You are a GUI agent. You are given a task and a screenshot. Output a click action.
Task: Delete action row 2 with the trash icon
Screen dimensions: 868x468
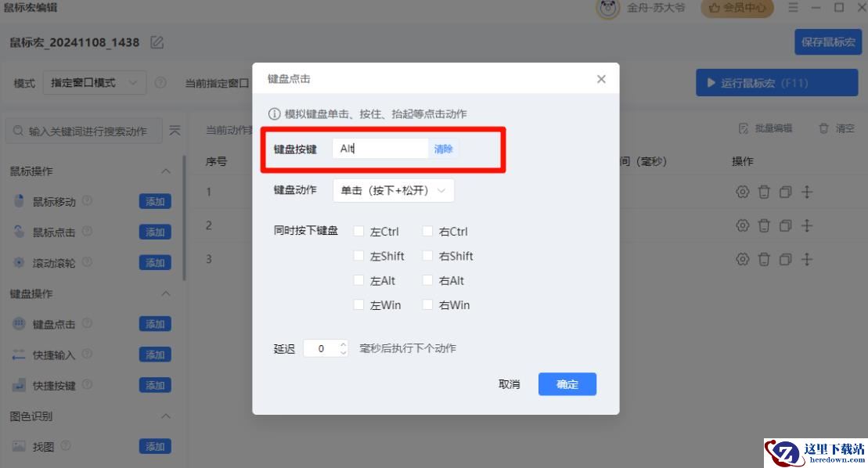765,225
